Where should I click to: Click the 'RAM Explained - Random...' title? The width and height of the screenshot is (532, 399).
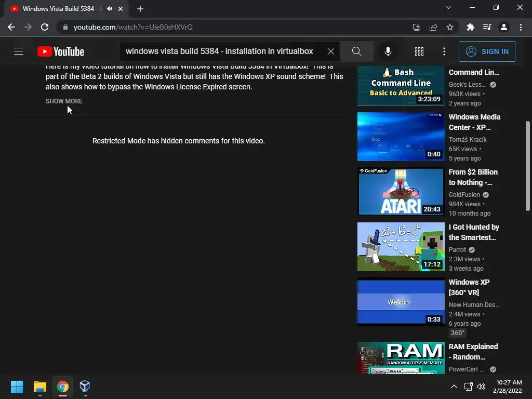click(473, 352)
